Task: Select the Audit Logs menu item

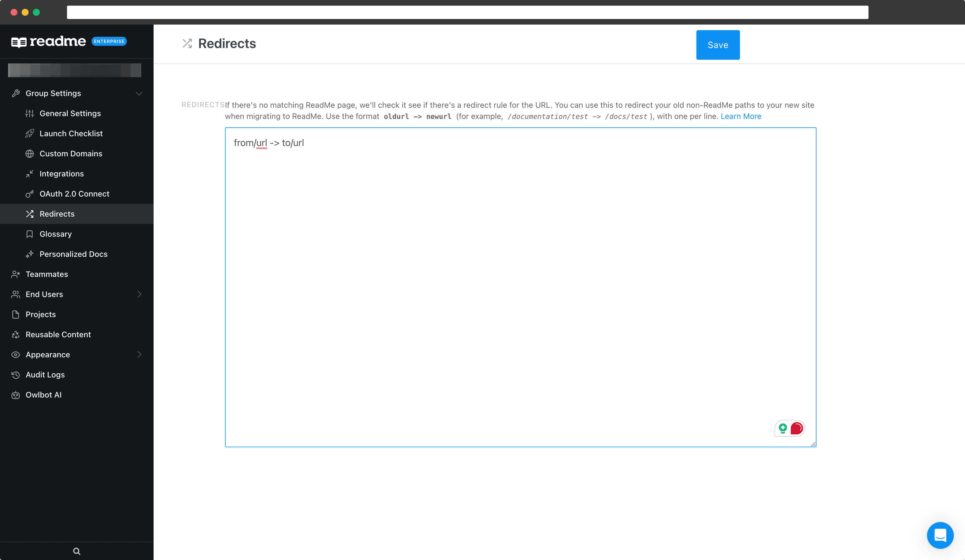Action: point(45,374)
